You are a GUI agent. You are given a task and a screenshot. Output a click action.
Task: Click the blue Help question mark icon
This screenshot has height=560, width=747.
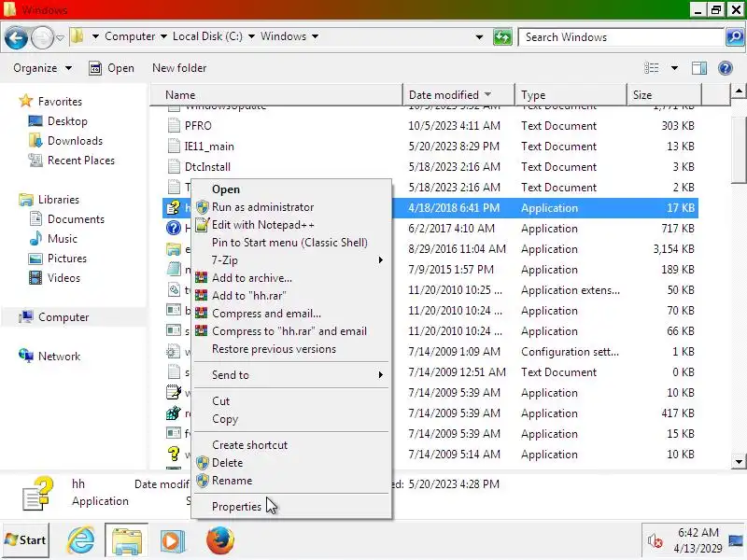click(726, 68)
